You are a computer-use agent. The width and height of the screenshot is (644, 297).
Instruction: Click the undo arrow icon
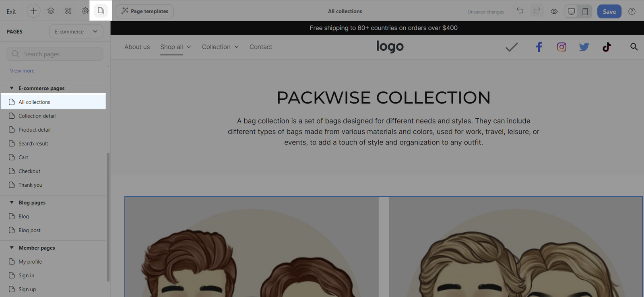coord(520,11)
